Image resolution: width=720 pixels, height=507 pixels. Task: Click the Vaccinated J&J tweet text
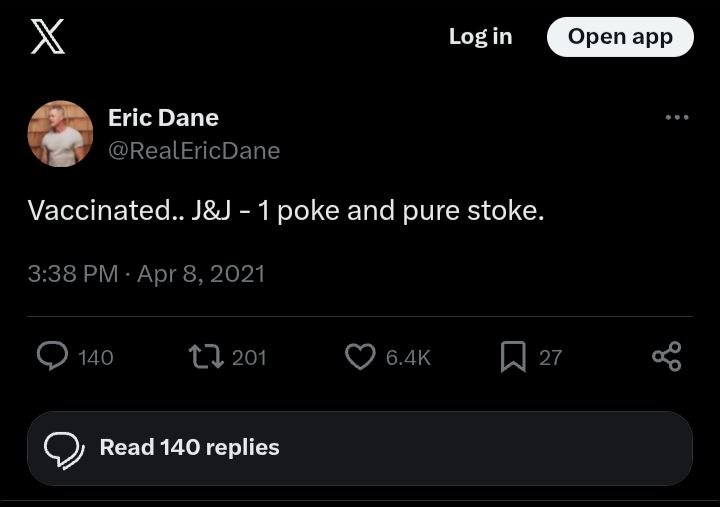pos(286,211)
